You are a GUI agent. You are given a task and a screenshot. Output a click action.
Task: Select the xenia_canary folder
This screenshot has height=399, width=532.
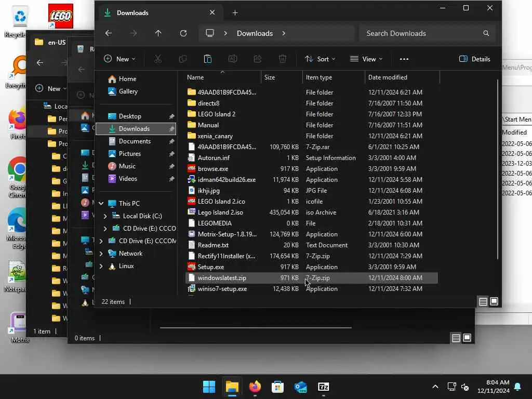point(312,136)
